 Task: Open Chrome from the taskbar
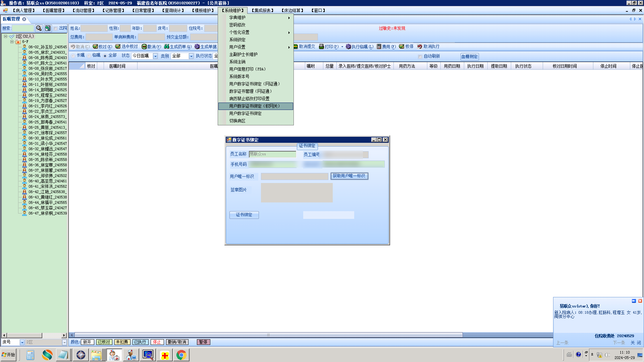point(181,355)
